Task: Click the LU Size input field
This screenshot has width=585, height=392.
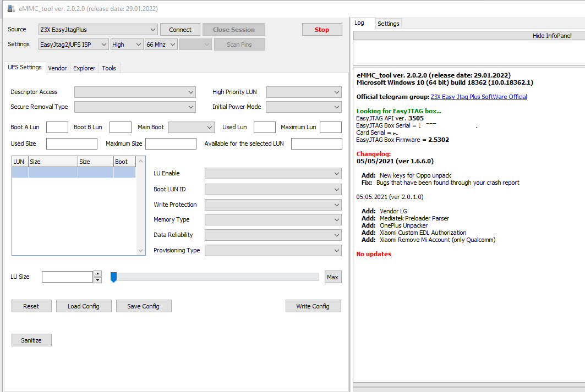Action: [67, 277]
